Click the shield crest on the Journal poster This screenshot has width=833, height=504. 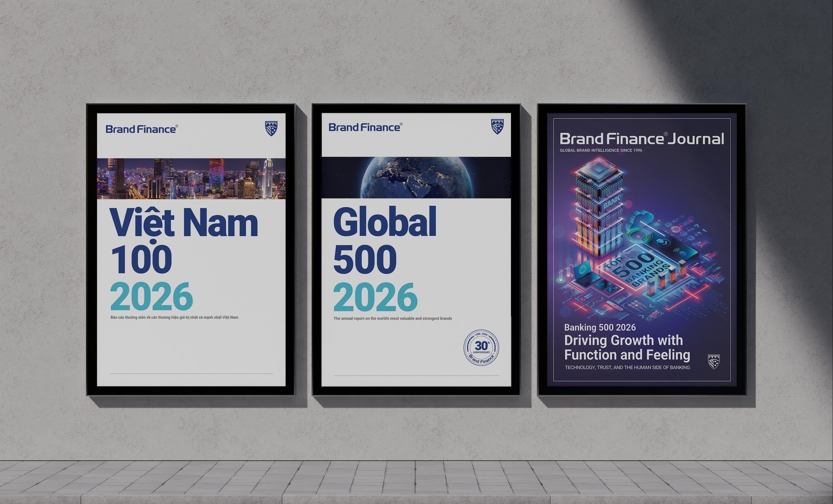point(714,361)
